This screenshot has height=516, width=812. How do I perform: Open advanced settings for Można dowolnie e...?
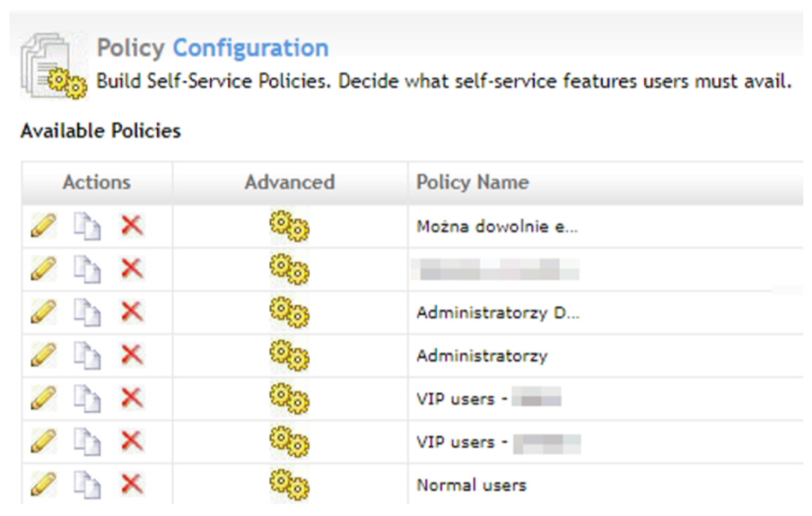289,227
